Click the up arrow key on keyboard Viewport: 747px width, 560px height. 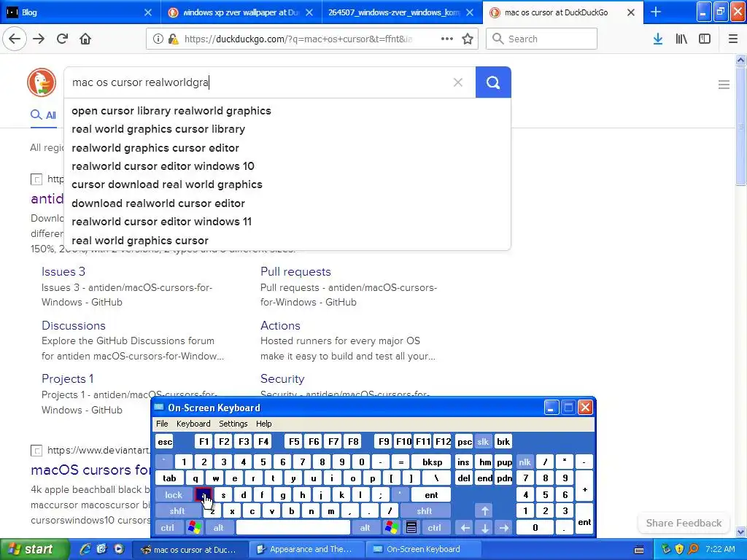click(484, 511)
